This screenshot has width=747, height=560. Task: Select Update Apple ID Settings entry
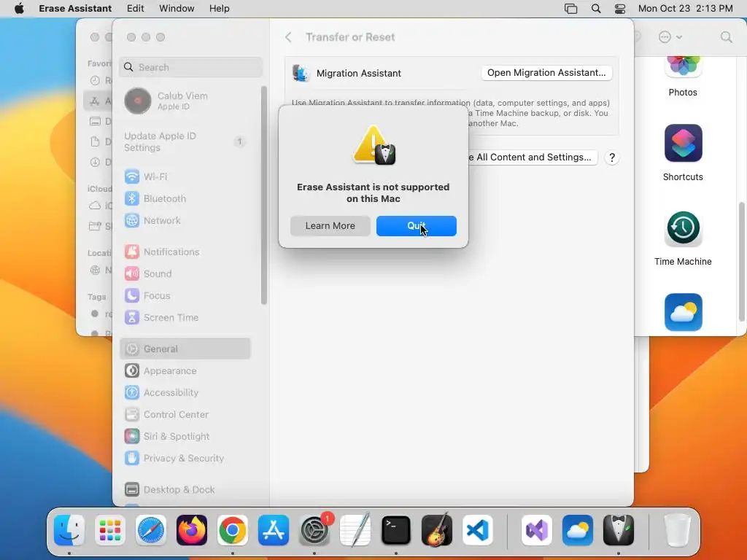click(x=186, y=141)
